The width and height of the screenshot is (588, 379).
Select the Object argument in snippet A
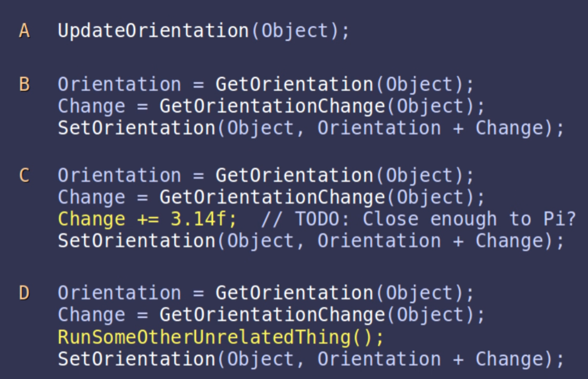pyautogui.click(x=295, y=31)
